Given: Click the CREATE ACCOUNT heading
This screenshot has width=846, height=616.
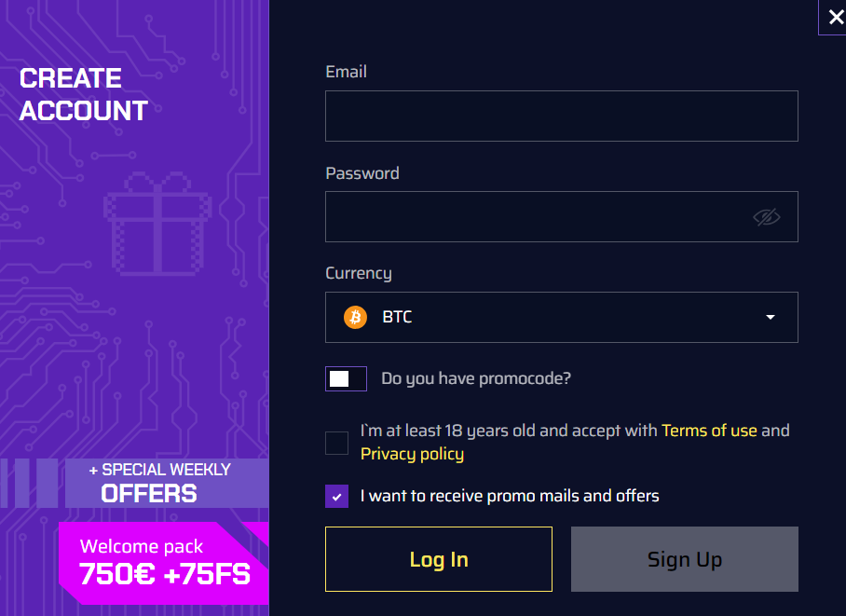Looking at the screenshot, I should pyautogui.click(x=83, y=94).
